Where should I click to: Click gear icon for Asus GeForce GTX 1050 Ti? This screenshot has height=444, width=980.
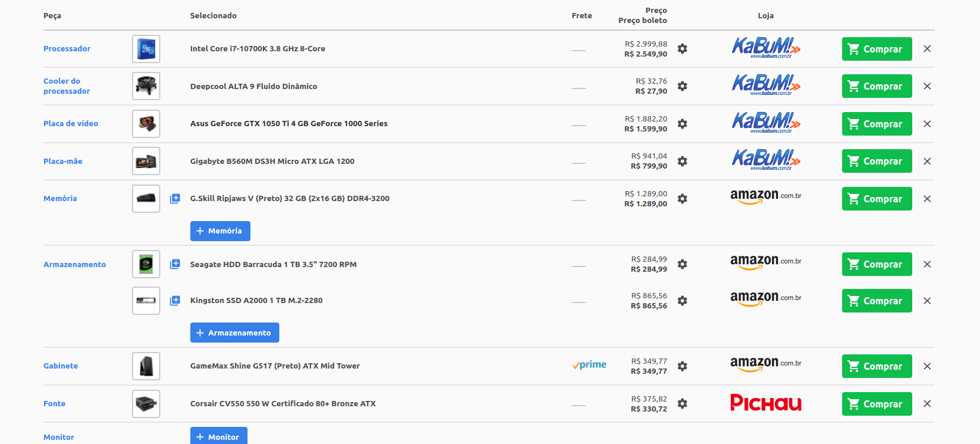(x=682, y=124)
